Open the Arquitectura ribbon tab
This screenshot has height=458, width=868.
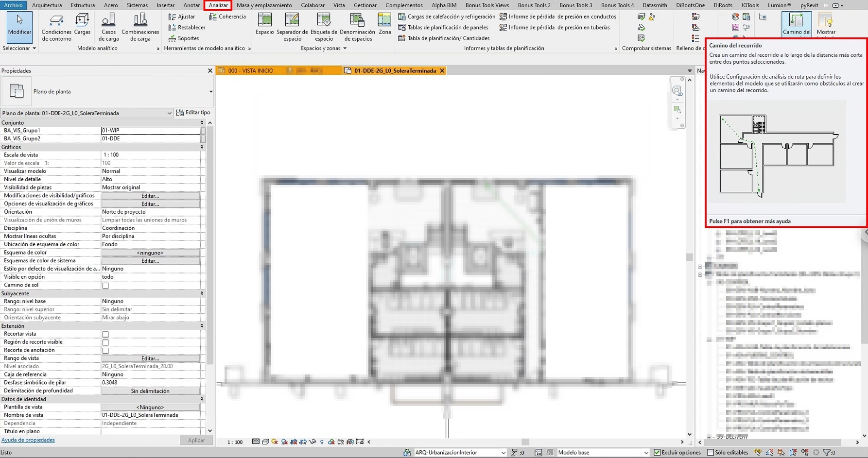47,5
